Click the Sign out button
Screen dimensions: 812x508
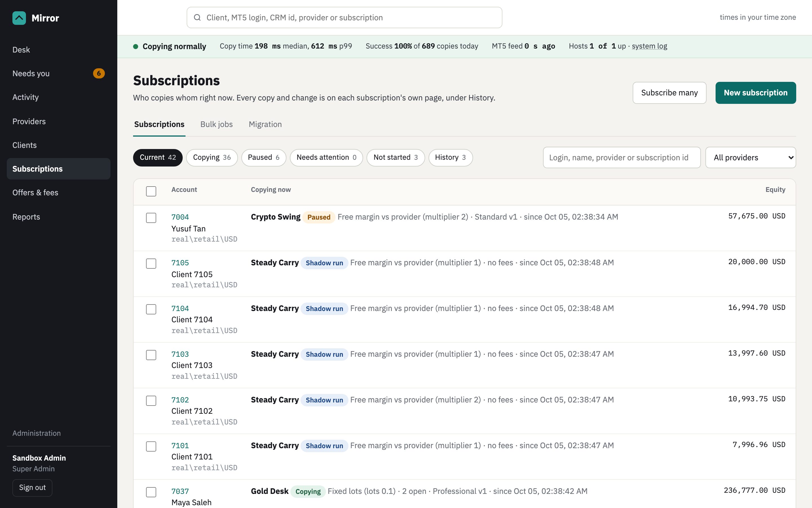32,487
